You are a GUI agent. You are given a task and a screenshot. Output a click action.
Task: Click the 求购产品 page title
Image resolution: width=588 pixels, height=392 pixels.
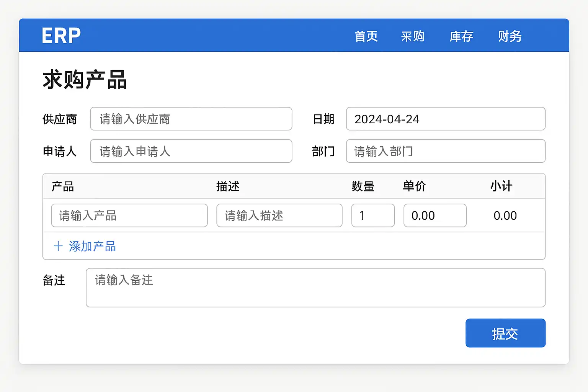(x=85, y=80)
